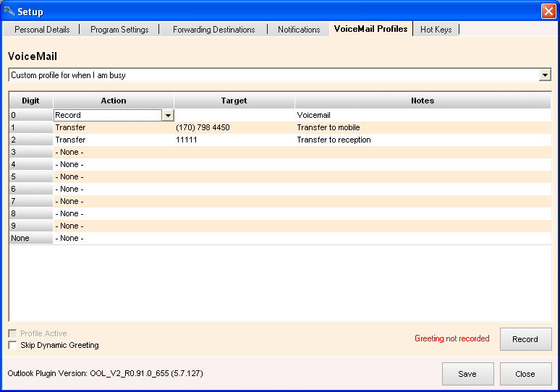Image resolution: width=560 pixels, height=392 pixels.
Task: Select the None digit row header
Action: pos(31,238)
